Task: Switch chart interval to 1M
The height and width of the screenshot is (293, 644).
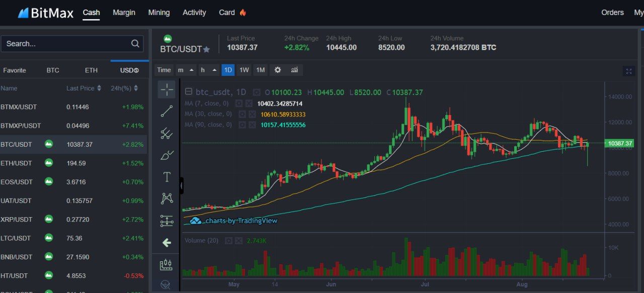Action: pyautogui.click(x=260, y=70)
